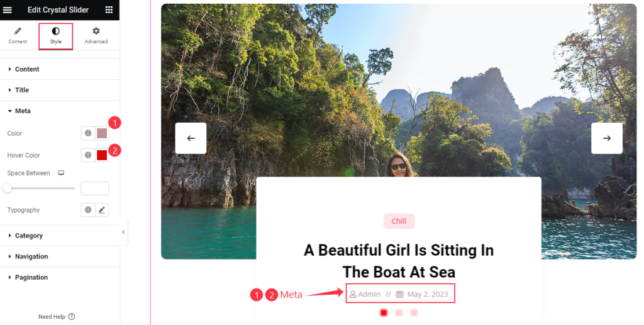Switch to the Advanced tab
The height and width of the screenshot is (325, 644).
point(96,36)
